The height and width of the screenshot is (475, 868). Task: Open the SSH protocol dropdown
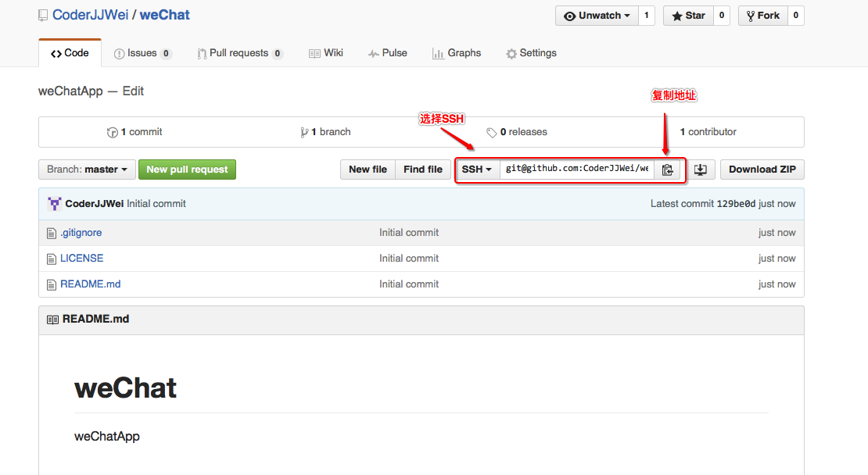477,170
